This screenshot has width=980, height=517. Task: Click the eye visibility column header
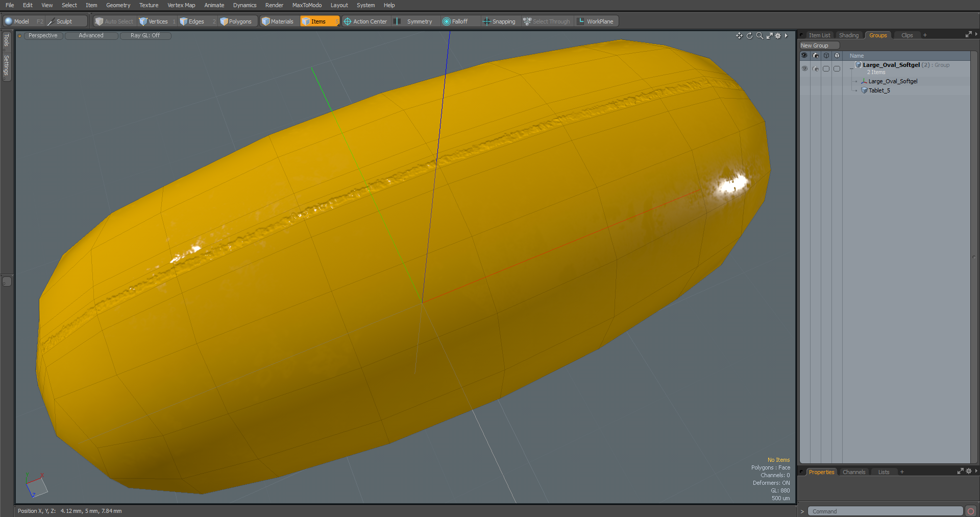[804, 55]
